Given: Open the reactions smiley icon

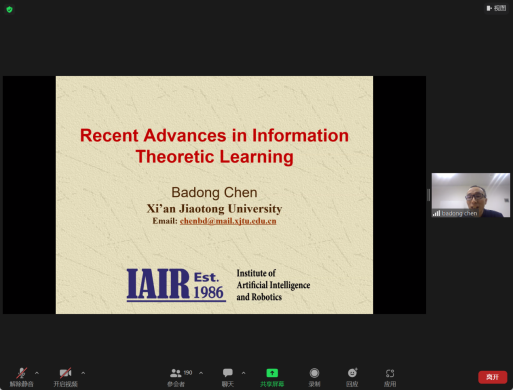Looking at the screenshot, I should (352, 373).
